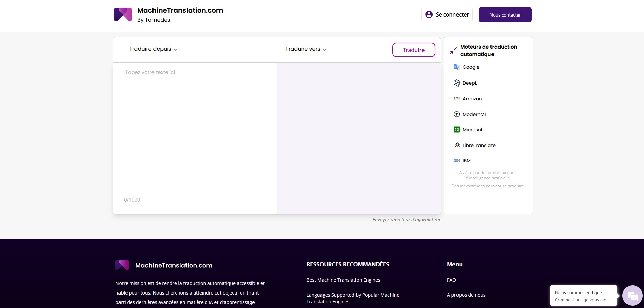644x308 pixels.
Task: Click the Amazon AWS engine icon
Action: 456,98
